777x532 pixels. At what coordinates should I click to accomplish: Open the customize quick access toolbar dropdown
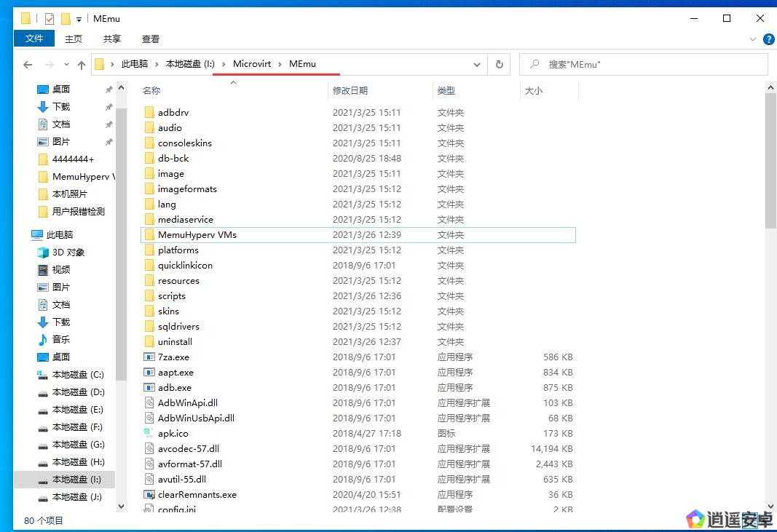[x=79, y=19]
